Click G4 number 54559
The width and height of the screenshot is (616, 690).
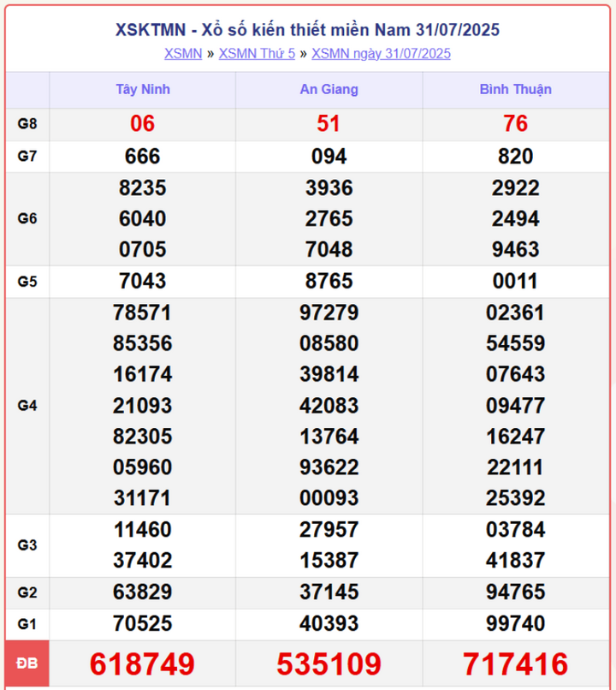click(x=515, y=343)
